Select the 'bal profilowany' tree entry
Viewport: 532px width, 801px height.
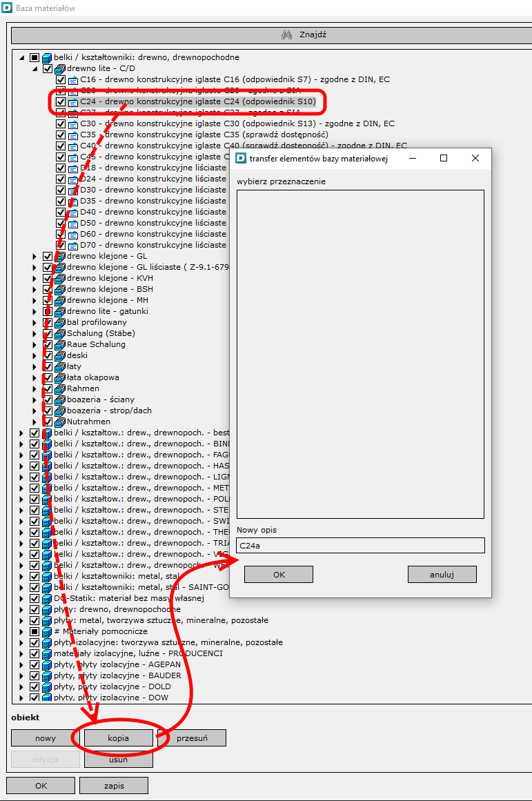pyautogui.click(x=97, y=323)
